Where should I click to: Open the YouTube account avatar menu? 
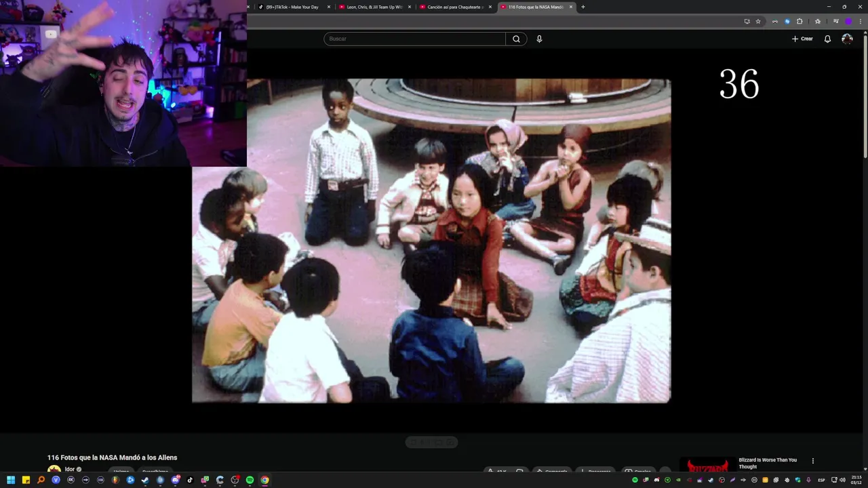click(x=847, y=39)
